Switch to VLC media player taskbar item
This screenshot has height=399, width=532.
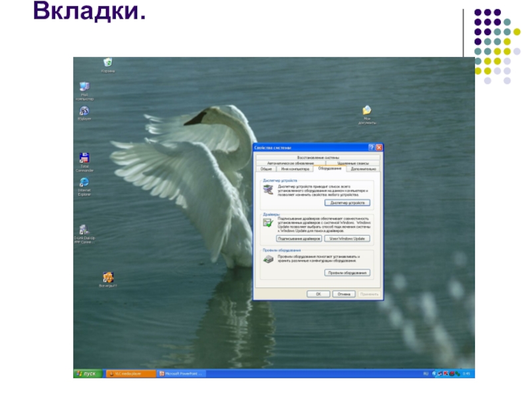point(131,374)
